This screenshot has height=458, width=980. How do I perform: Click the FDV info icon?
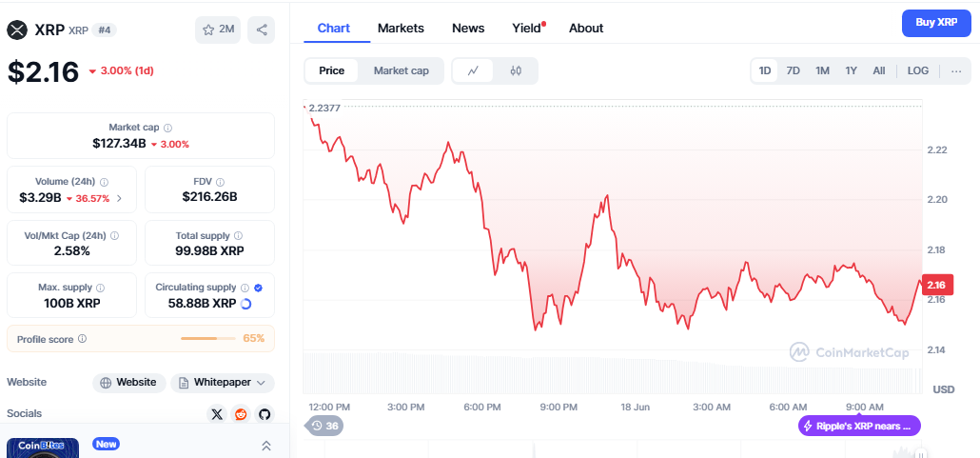click(220, 182)
